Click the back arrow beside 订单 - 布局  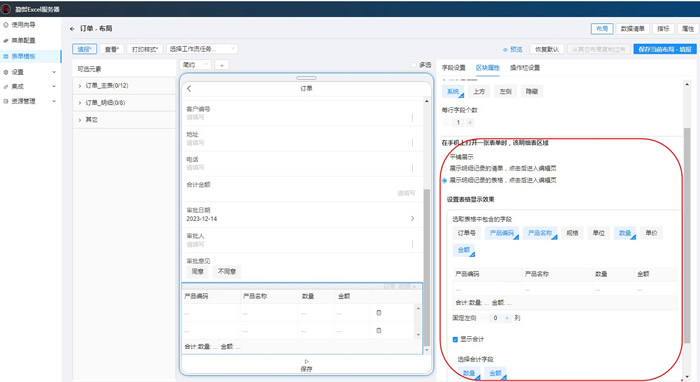pyautogui.click(x=72, y=29)
